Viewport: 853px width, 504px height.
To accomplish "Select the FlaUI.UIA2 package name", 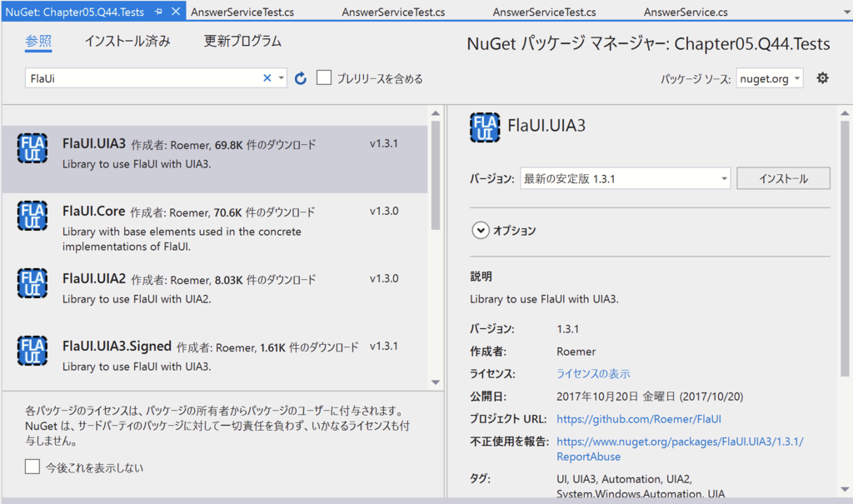I will click(x=94, y=279).
